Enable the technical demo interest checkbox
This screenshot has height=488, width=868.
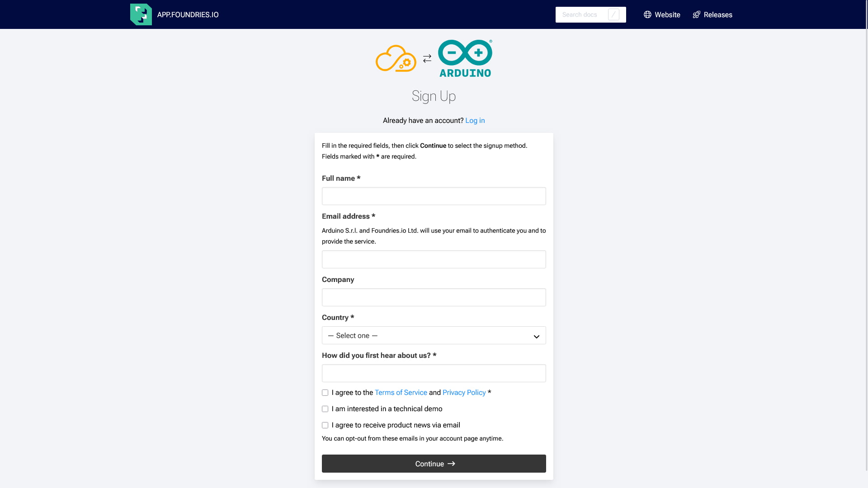pyautogui.click(x=325, y=409)
